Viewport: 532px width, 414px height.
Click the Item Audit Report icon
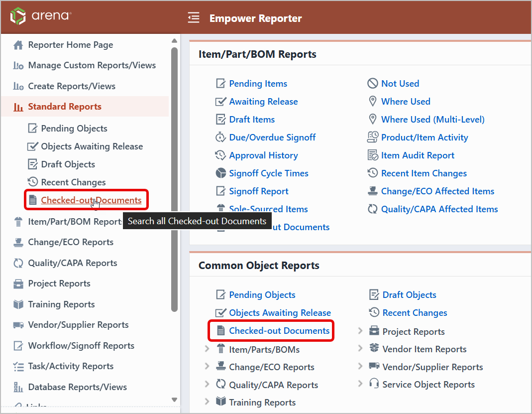(373, 155)
